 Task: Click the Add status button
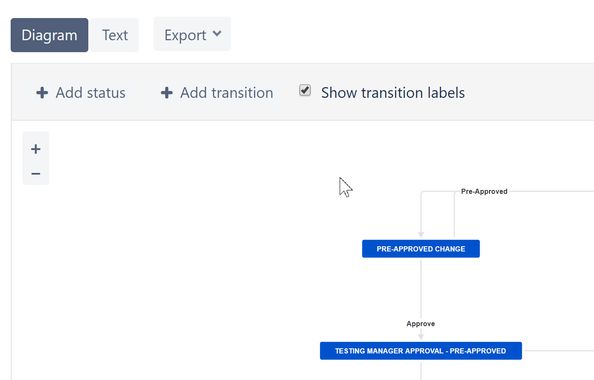(x=81, y=93)
